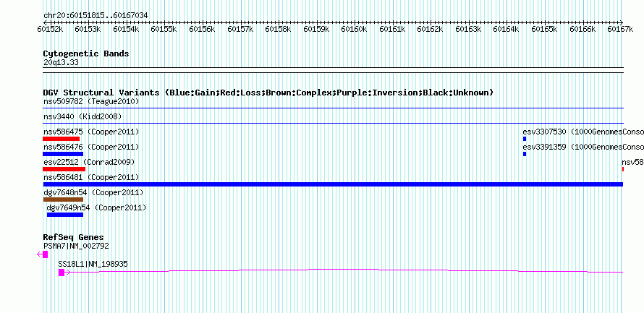The image size is (644, 313).
Task: Open dgv7649n54 (Cooper2011) label
Action: (x=96, y=207)
